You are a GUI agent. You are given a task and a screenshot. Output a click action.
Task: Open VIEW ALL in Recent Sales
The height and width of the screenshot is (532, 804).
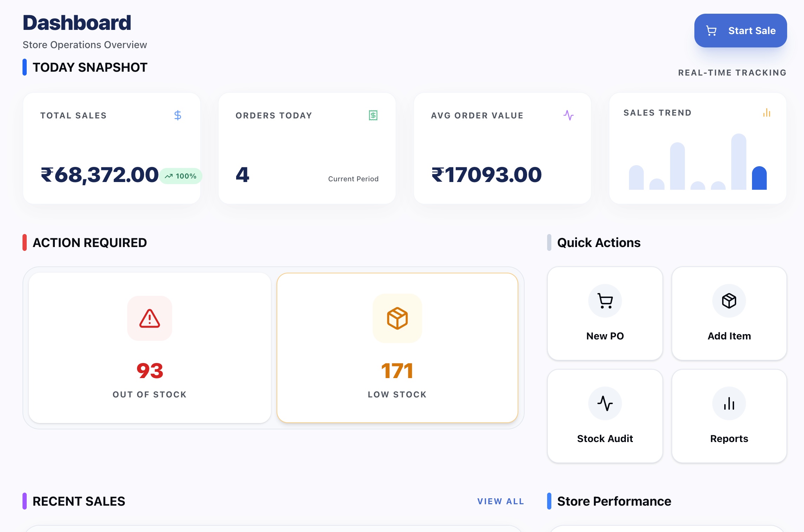(500, 501)
